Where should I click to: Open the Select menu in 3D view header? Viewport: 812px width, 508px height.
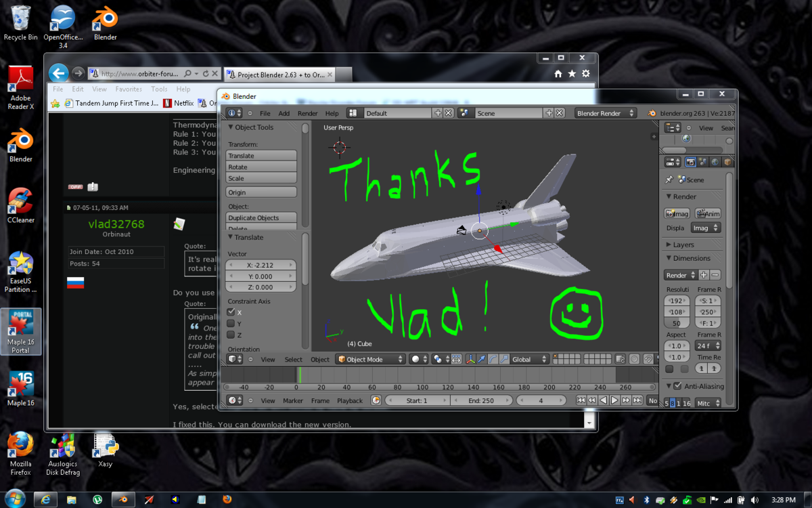coord(293,359)
